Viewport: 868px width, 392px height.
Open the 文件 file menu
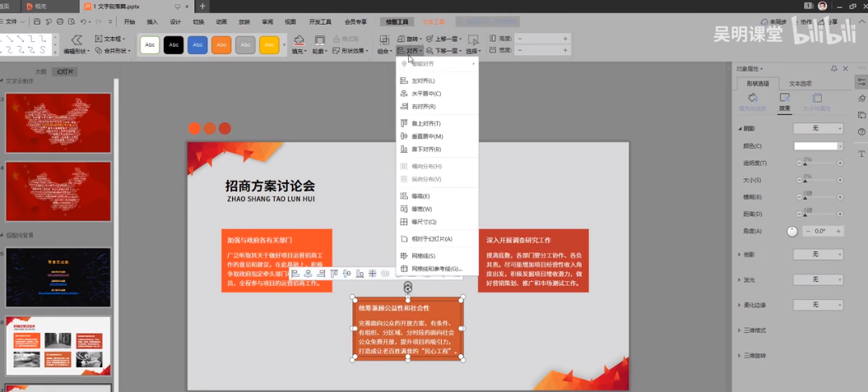coord(12,21)
